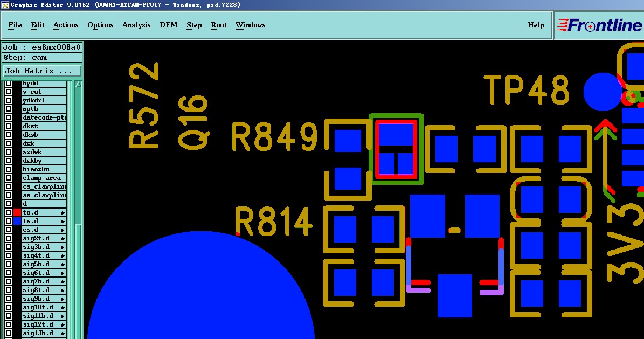
Task: Open the Analysis menu
Action: click(x=136, y=25)
